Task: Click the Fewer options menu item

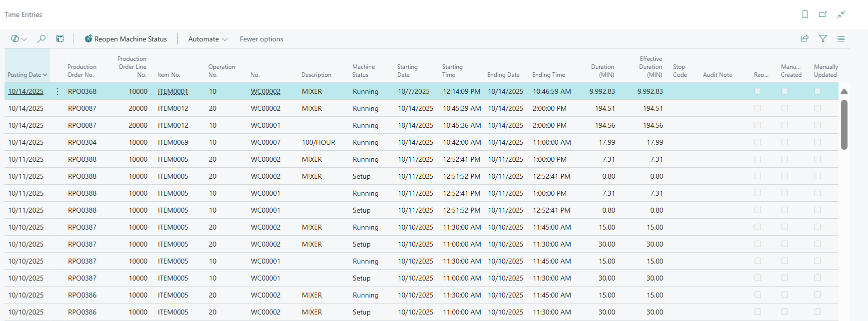Action: tap(261, 39)
